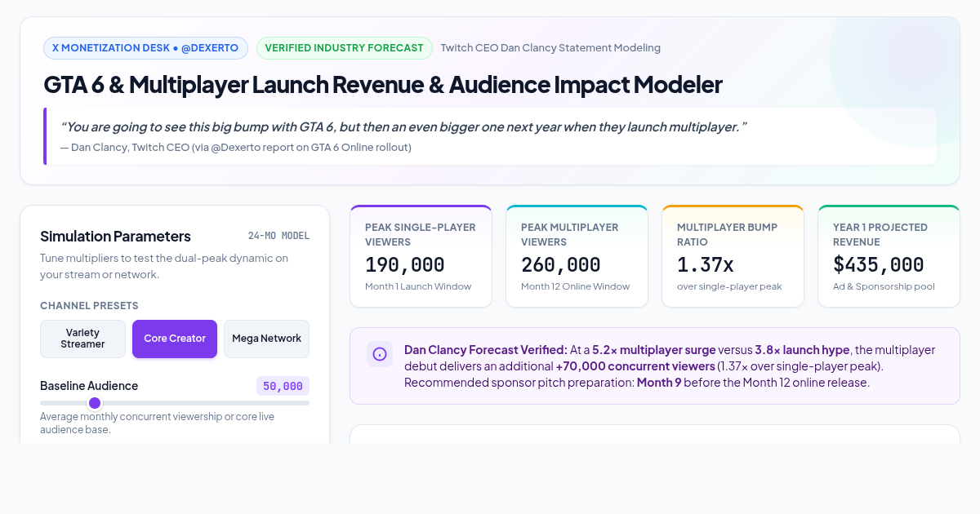Click the 24-MO MODEL label
The height and width of the screenshot is (514, 980).
point(278,236)
